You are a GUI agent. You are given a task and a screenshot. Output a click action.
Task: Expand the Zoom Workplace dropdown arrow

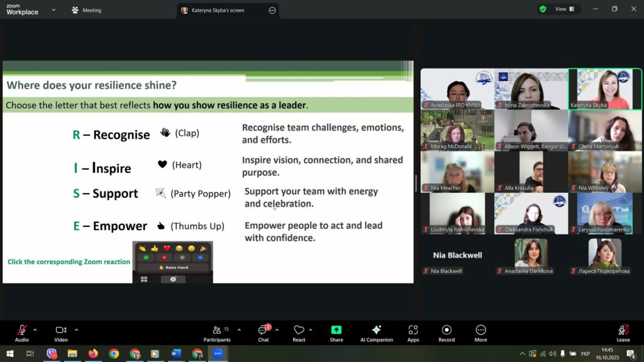tap(53, 10)
